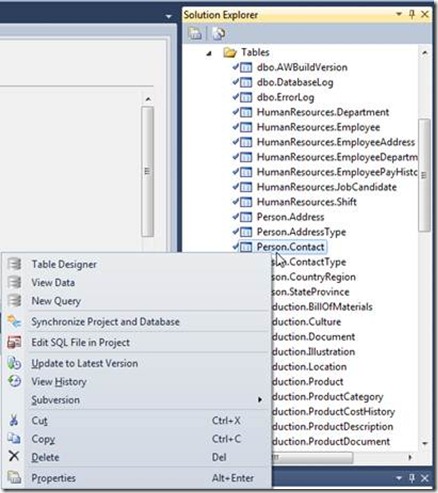438x493 pixels.
Task: Click second Solution Explorer toolbar icon
Action: pyautogui.click(x=218, y=34)
